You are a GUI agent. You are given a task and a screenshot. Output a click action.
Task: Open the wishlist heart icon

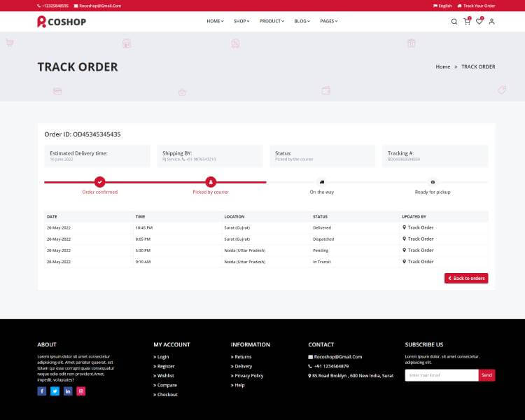coord(479,22)
